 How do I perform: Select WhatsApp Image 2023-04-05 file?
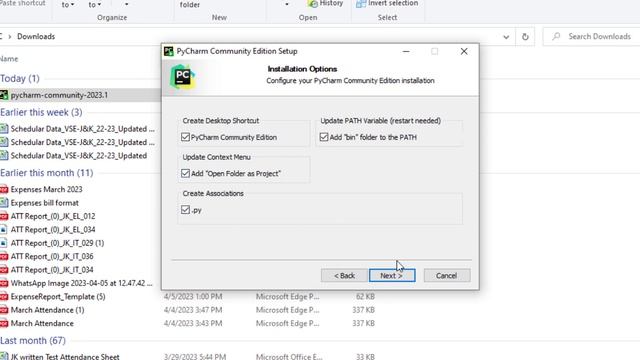(81, 283)
